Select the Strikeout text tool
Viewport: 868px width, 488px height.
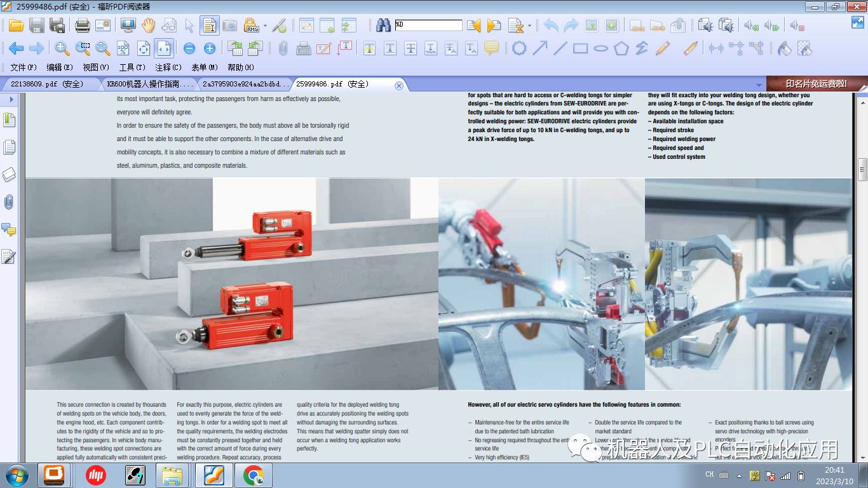[410, 48]
